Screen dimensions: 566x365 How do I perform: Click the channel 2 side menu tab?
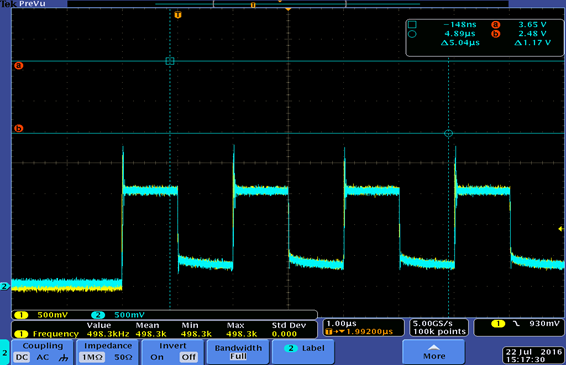5,352
